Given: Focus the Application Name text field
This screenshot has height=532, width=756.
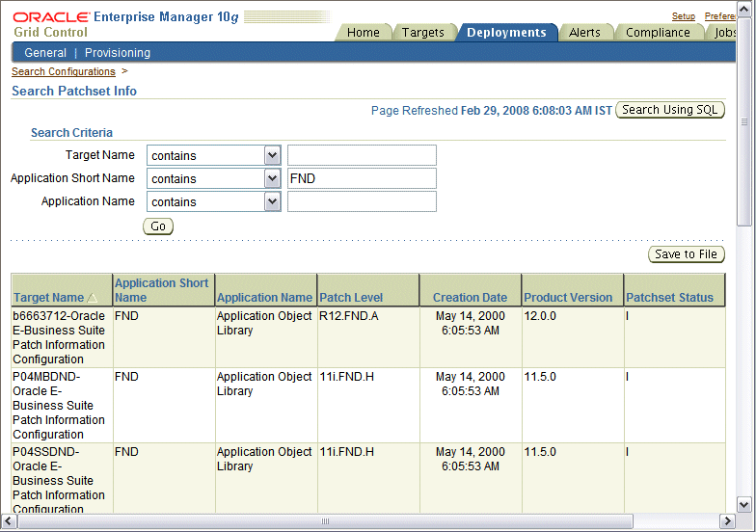Looking at the screenshot, I should pos(362,201).
